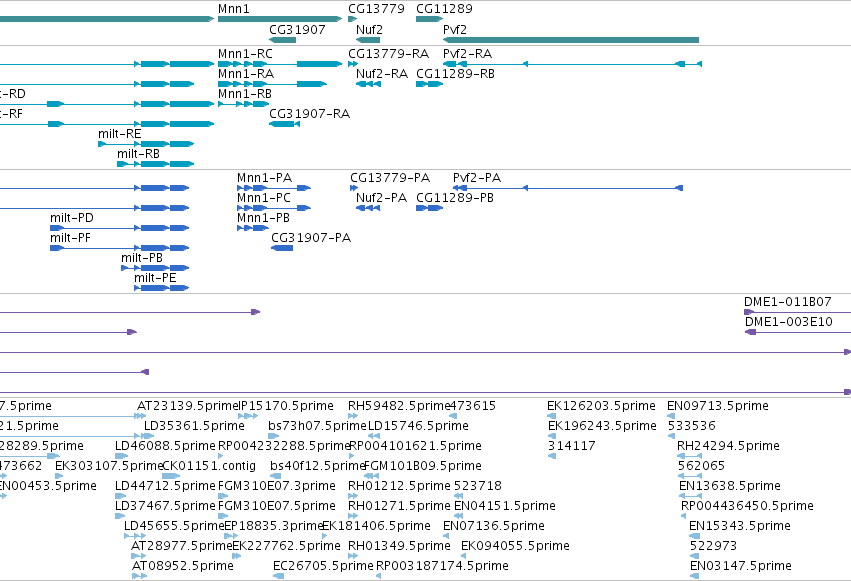Select the LD15746.5prime EST label

[418, 426]
